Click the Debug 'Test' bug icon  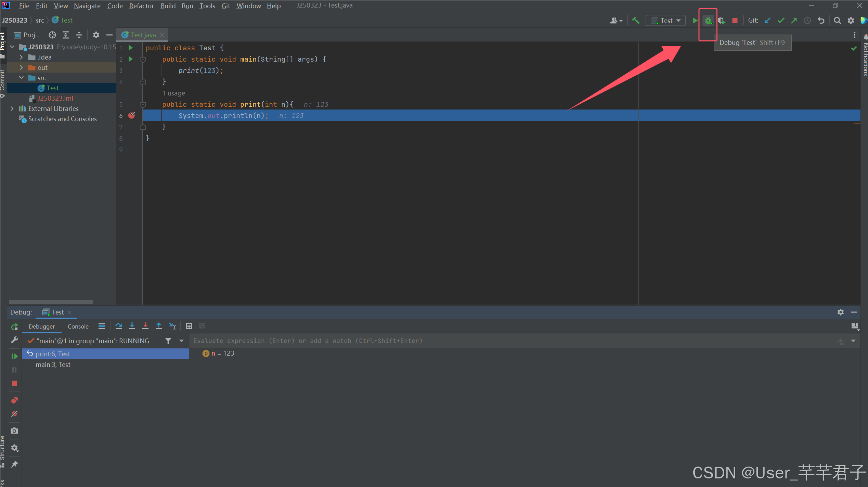pos(708,20)
